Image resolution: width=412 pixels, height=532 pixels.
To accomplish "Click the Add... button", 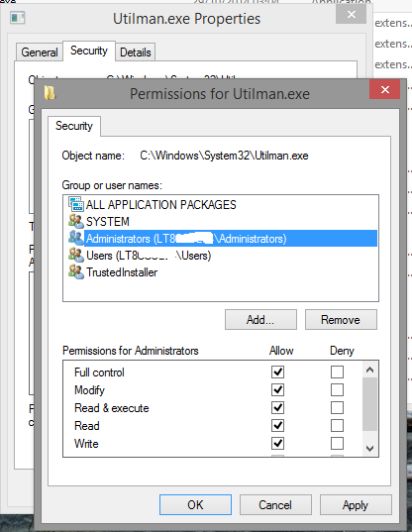I will coord(260,319).
